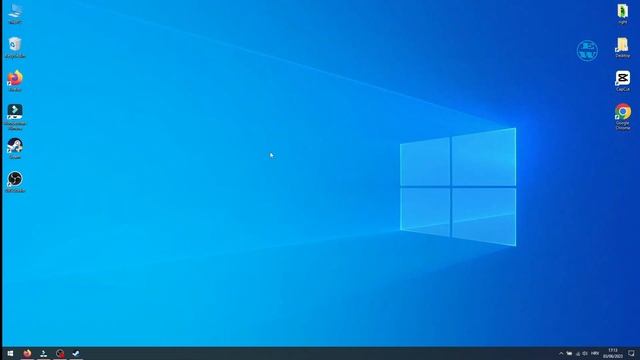Open Firefox from the taskbar

[x=27, y=353]
